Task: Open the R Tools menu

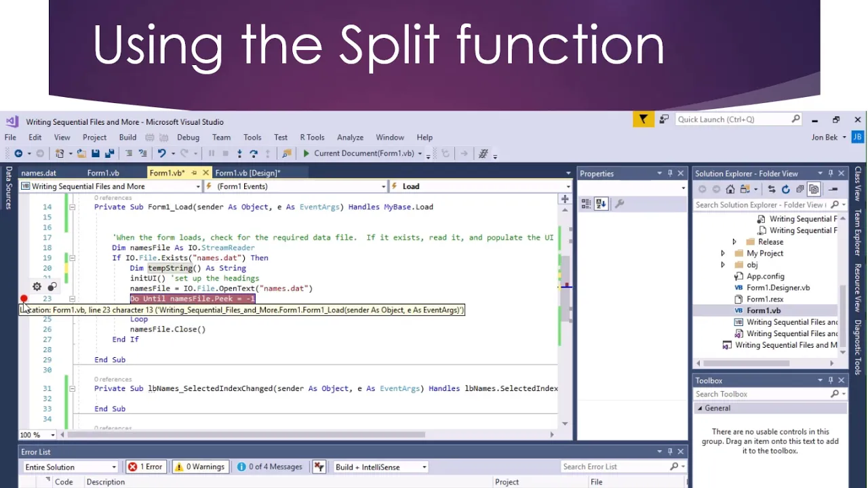Action: tap(312, 137)
